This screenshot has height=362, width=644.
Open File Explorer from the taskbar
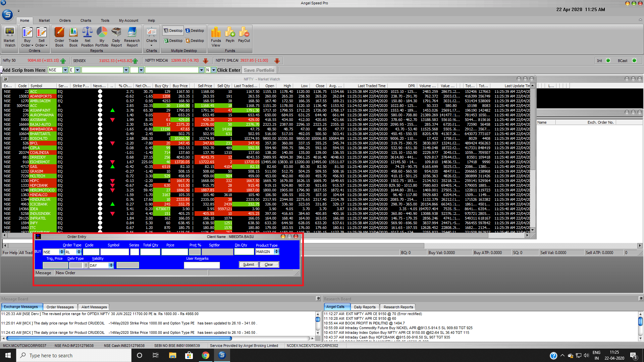(x=172, y=355)
